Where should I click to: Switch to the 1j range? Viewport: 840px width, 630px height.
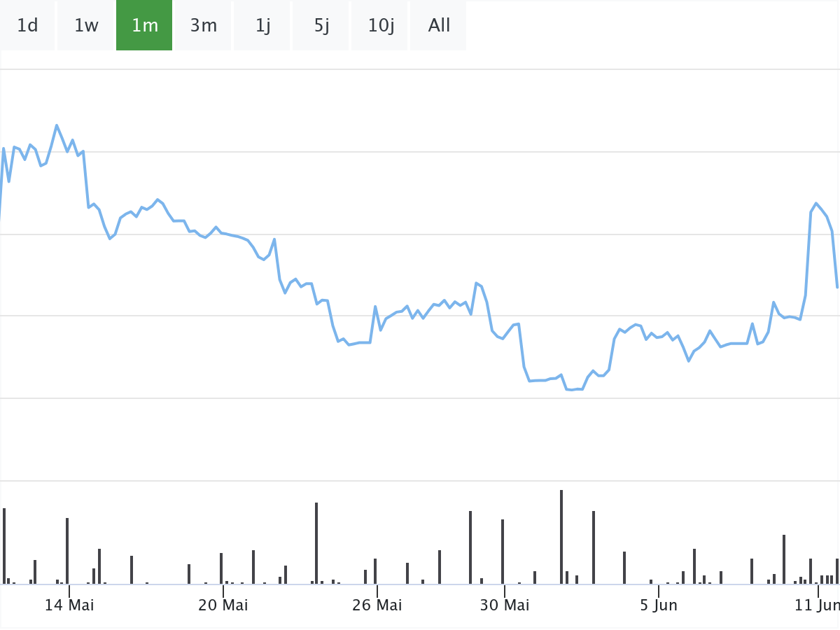click(262, 26)
